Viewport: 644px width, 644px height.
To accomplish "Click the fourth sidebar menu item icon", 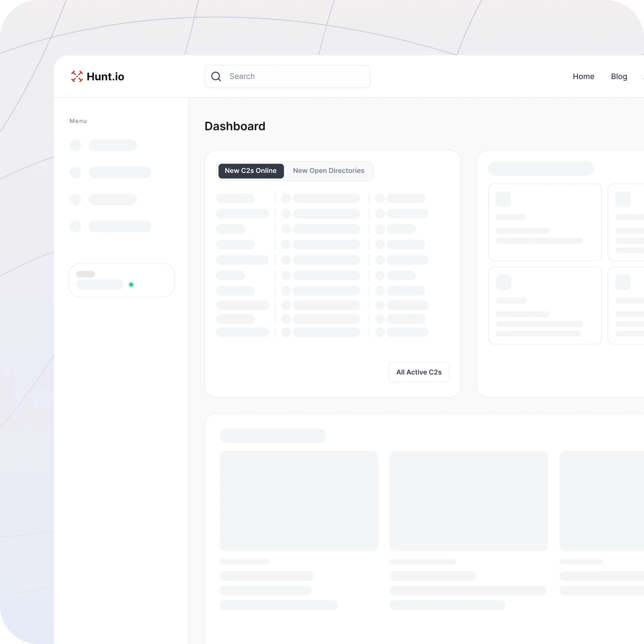I will point(75,226).
